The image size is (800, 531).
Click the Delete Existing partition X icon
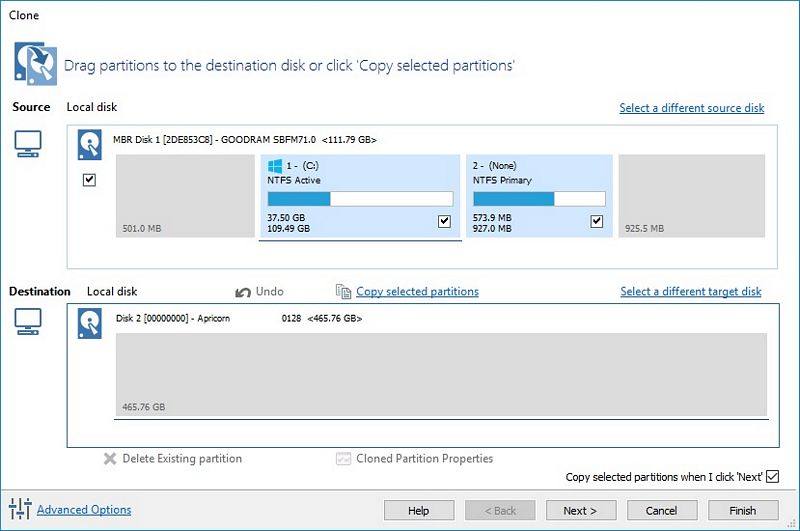[x=110, y=458]
